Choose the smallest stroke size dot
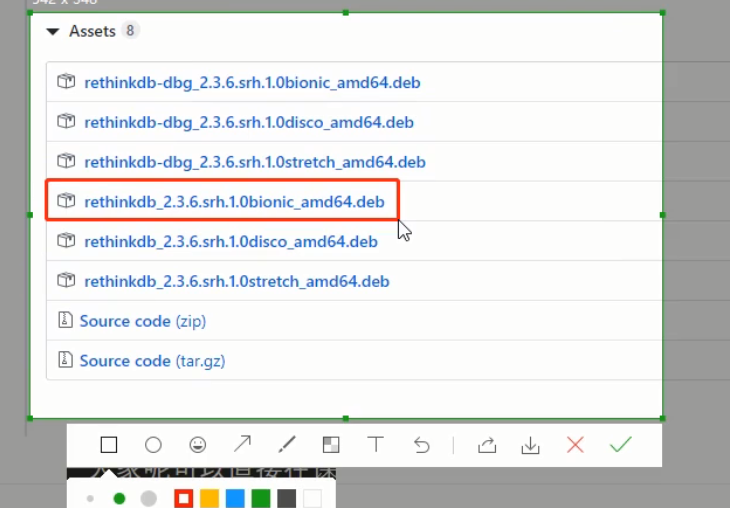Screen dimensions: 730x508 tap(90, 499)
